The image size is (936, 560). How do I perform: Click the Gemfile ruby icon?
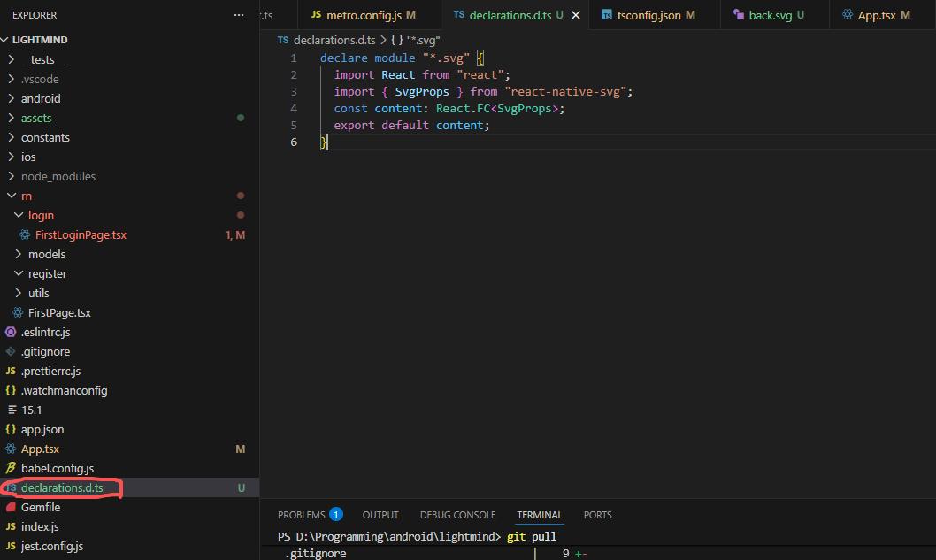click(11, 507)
